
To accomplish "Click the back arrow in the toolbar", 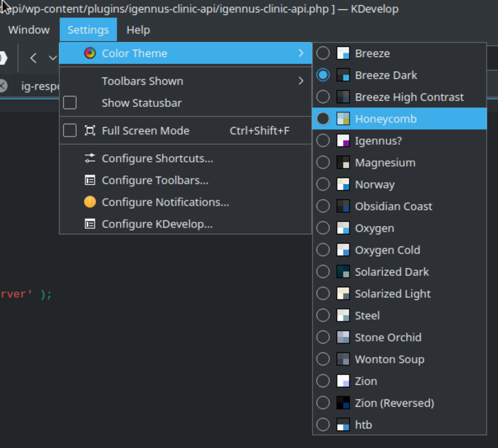I will coord(33,58).
